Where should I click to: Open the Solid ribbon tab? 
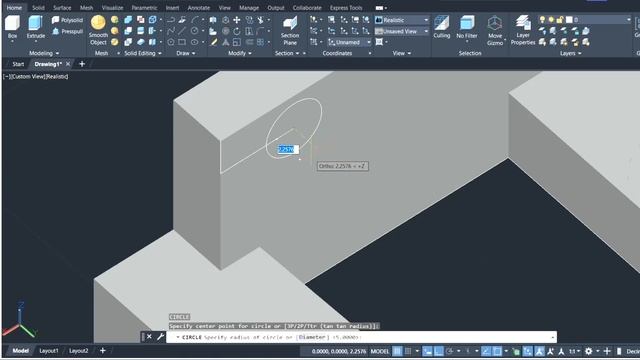(38, 7)
